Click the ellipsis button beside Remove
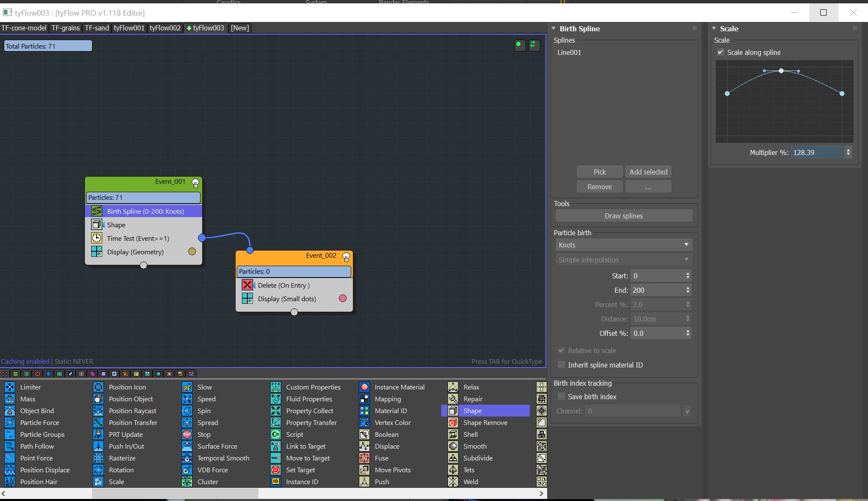The height and width of the screenshot is (501, 868). pos(648,187)
